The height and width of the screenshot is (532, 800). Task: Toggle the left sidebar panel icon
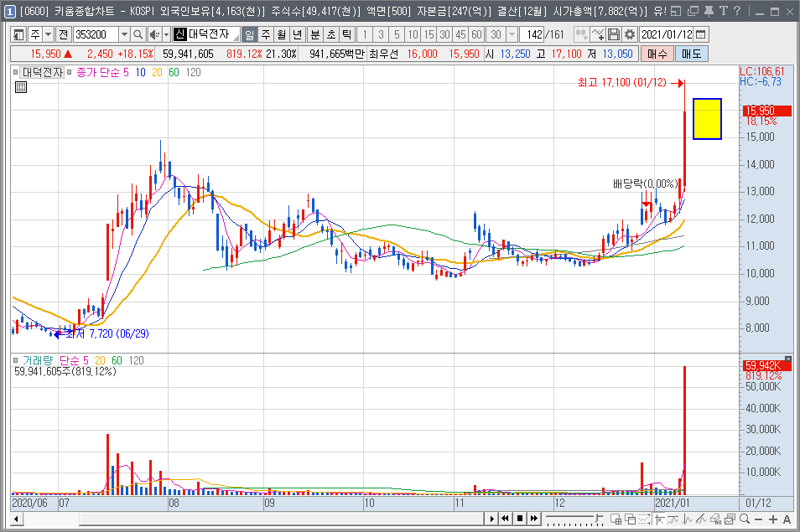(19, 34)
